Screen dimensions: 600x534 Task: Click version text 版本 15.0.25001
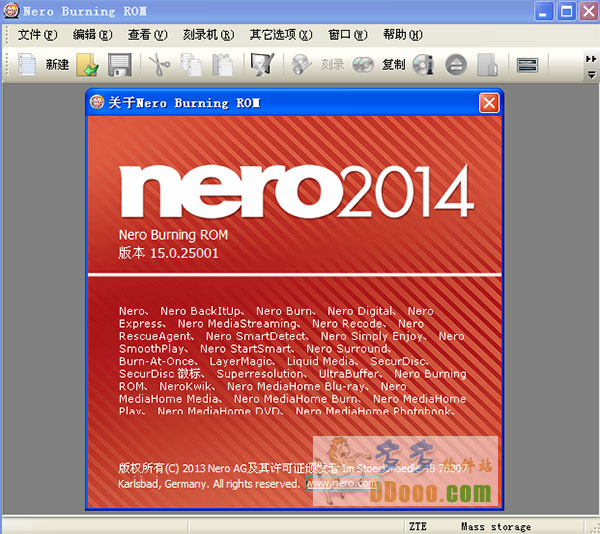pyautogui.click(x=168, y=253)
